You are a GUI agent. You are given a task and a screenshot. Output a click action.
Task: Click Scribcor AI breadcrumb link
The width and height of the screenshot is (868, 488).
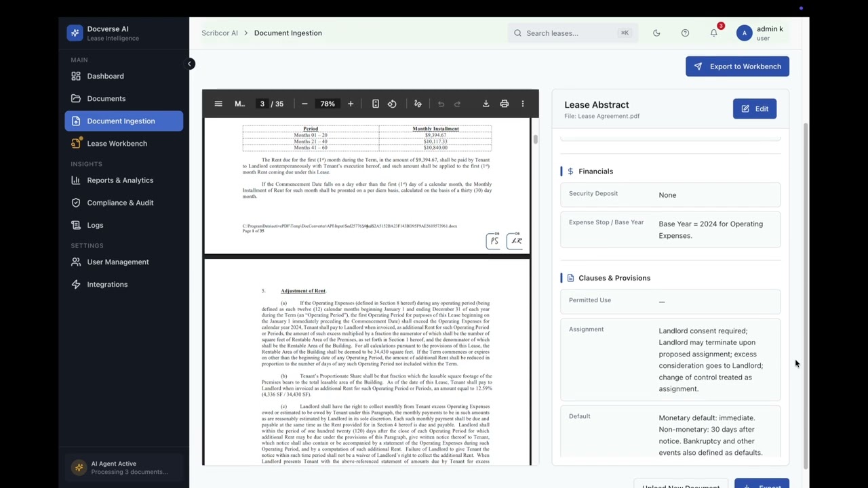click(220, 33)
